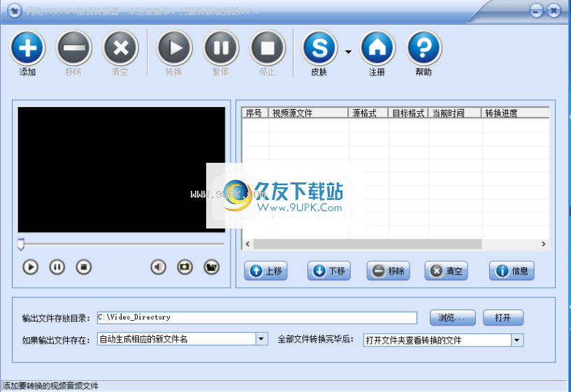Click the Clear (清空) toolbar icon
The image size is (571, 392).
coord(120,48)
